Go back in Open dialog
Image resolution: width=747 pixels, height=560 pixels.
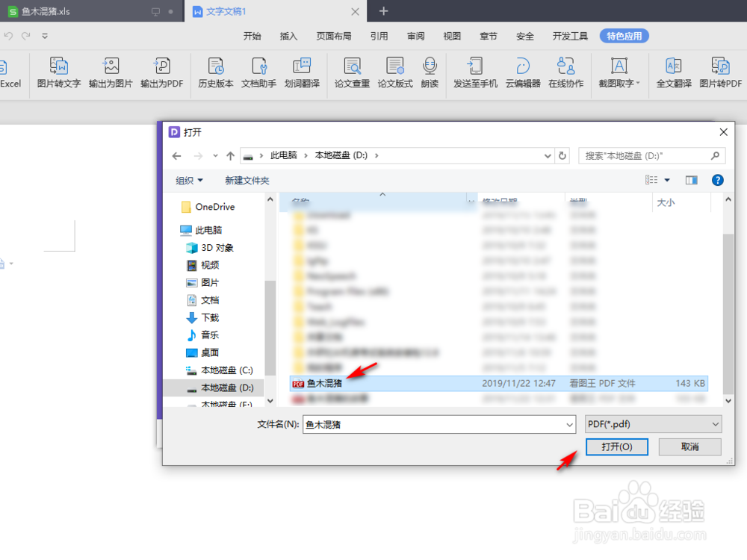[x=177, y=156]
